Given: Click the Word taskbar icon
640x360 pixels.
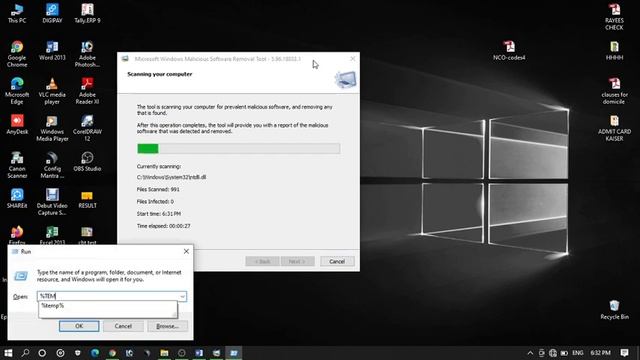Looking at the screenshot, I should click(x=199, y=353).
